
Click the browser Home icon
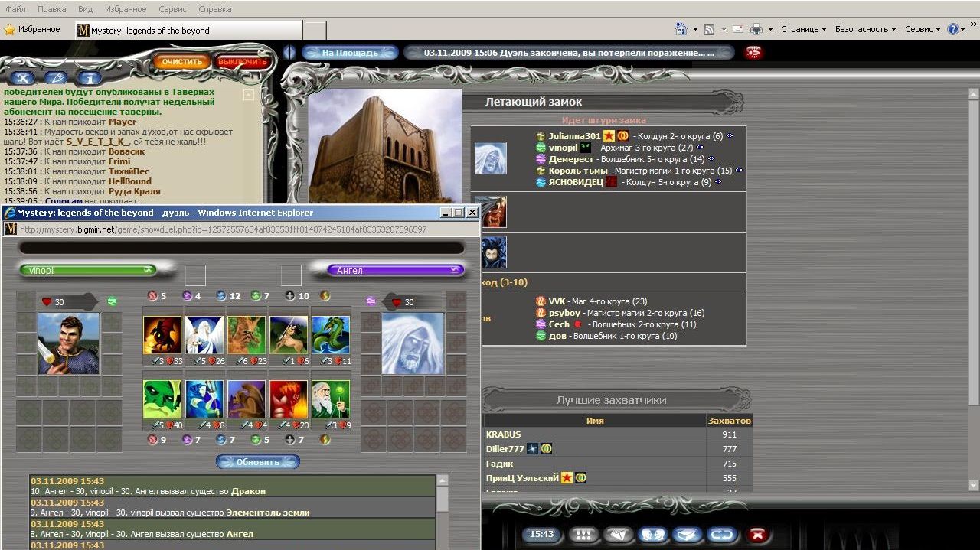[x=681, y=29]
